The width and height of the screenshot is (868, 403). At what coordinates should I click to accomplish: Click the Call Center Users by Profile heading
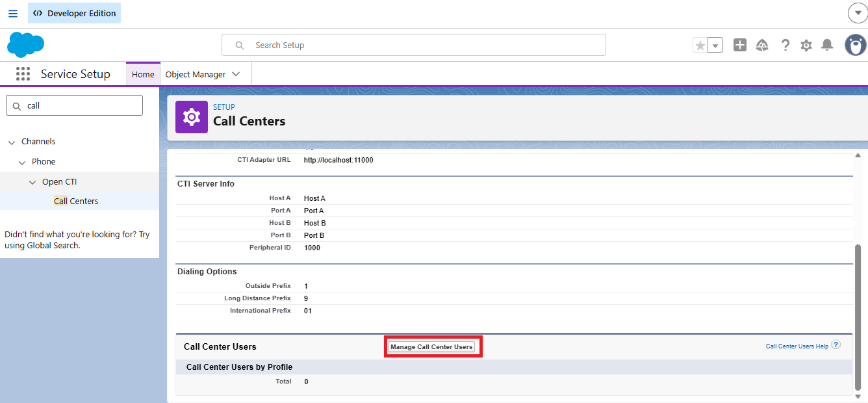pyautogui.click(x=239, y=367)
